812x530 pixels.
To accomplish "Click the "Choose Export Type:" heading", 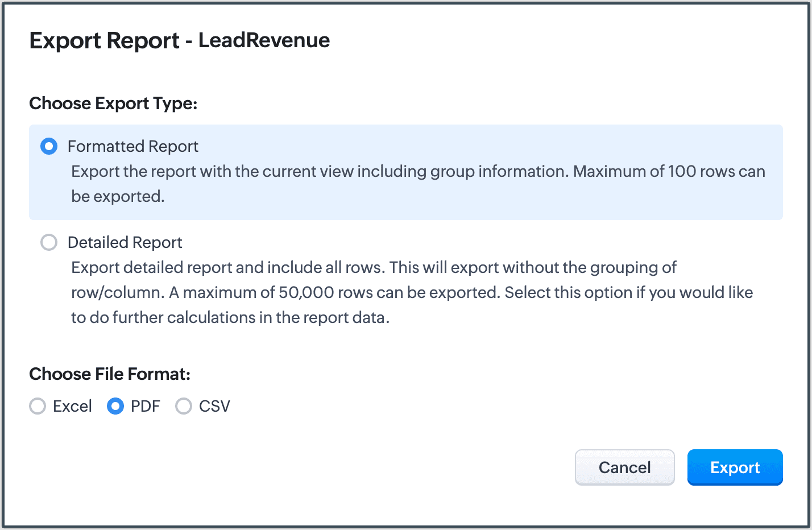I will point(113,103).
